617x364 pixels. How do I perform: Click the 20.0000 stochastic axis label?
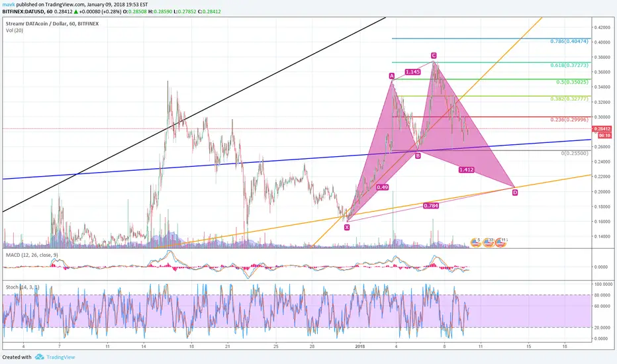click(602, 328)
